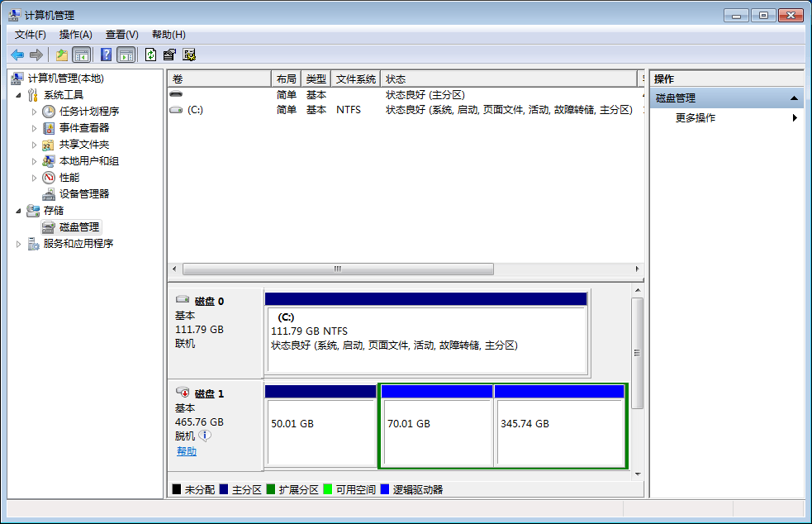The width and height of the screenshot is (812, 524).
Task: Click the Refresh toolbar icon
Action: click(x=150, y=55)
